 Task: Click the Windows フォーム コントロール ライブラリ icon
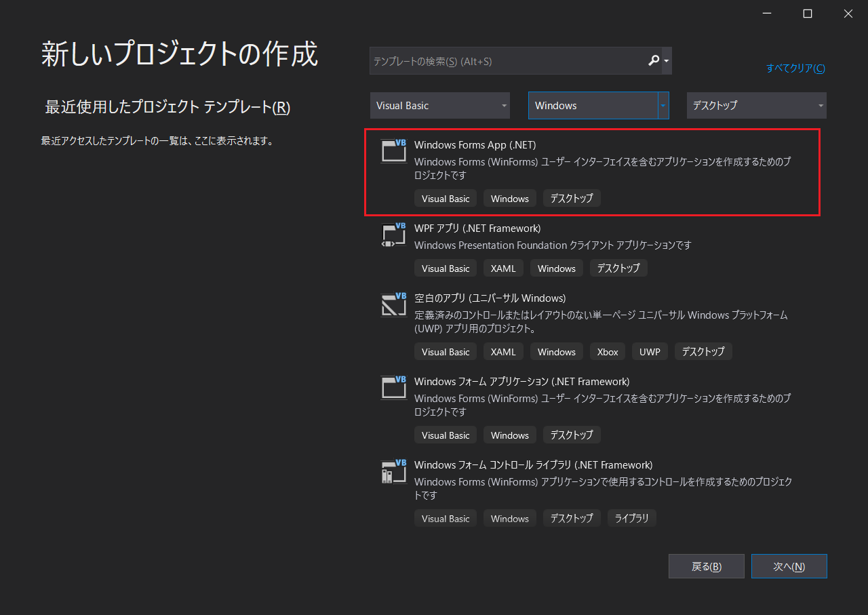click(394, 471)
